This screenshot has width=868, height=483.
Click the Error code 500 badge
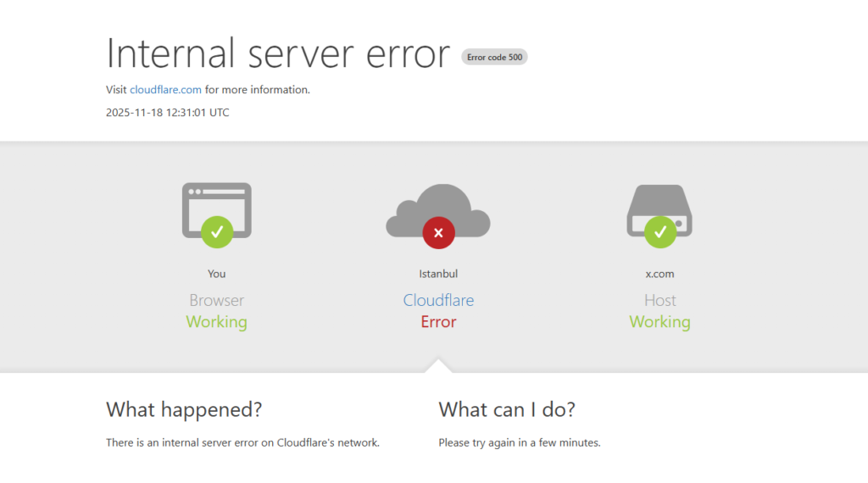(494, 57)
